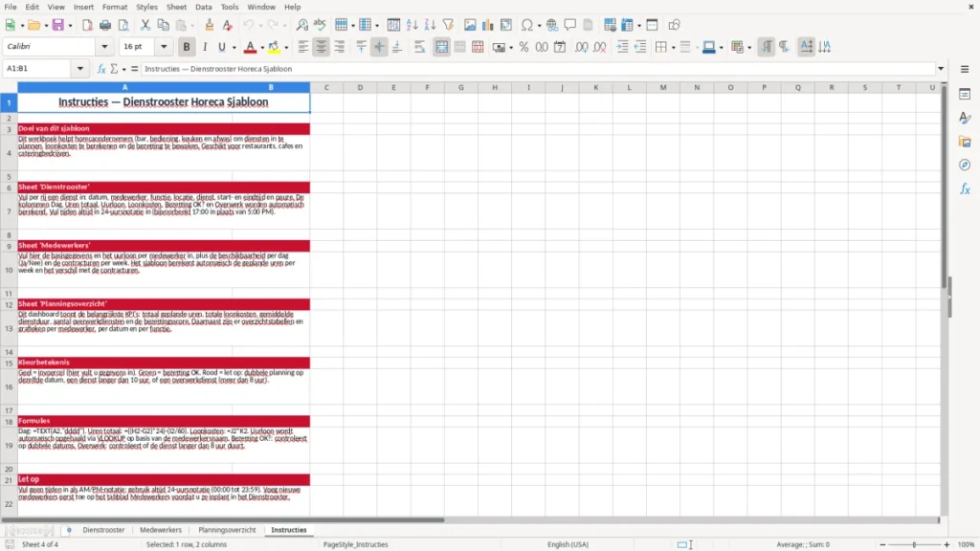Open the Function Wizard (fx) beside the Name Box
This screenshot has height=551, width=980.
(x=101, y=69)
